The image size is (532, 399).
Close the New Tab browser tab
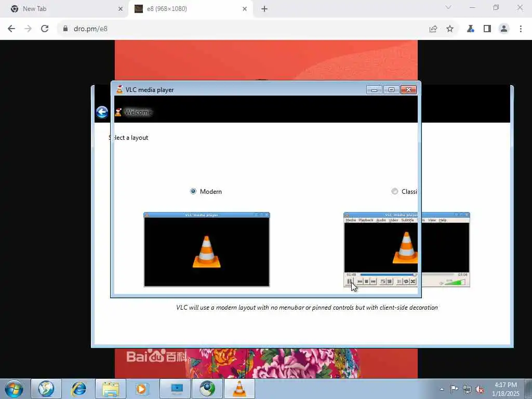120,9
